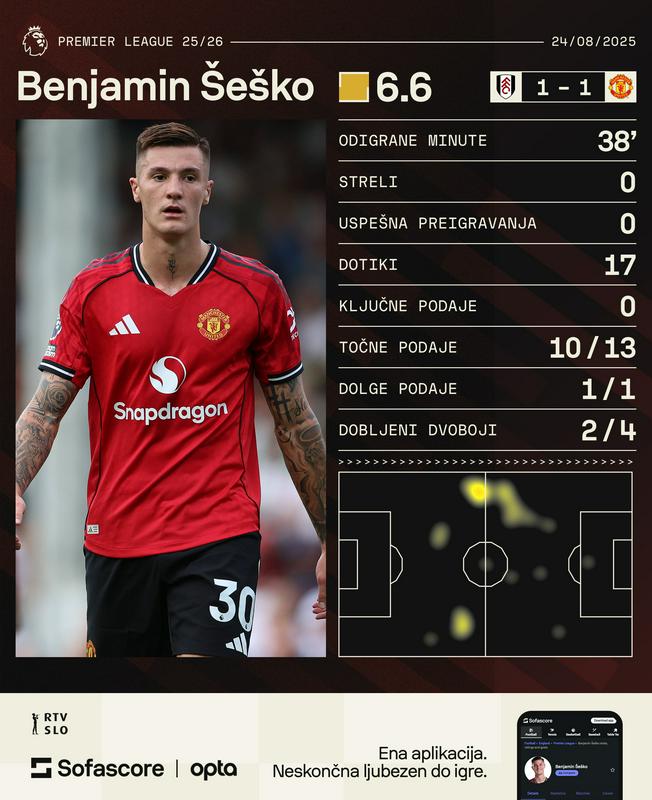
Task: Select the Fulham club crest
Action: (506, 87)
